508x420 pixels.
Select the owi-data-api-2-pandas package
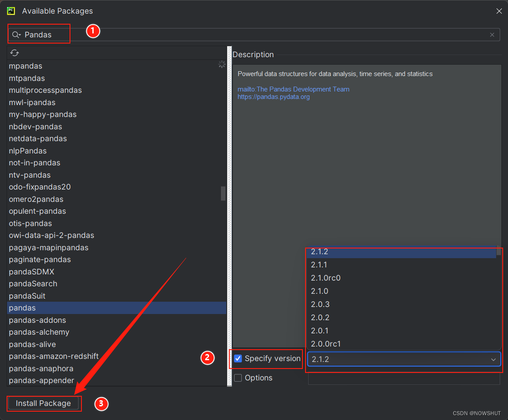point(117,236)
